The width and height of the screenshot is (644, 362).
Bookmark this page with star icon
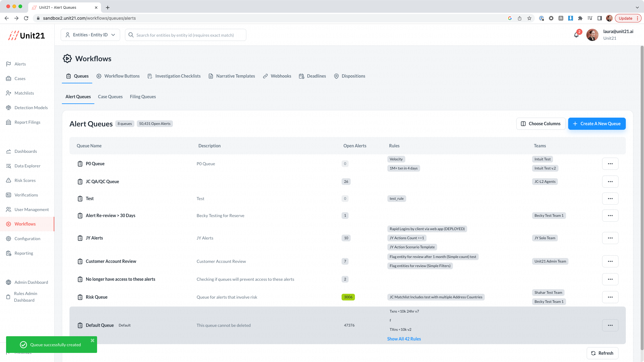[x=529, y=18]
